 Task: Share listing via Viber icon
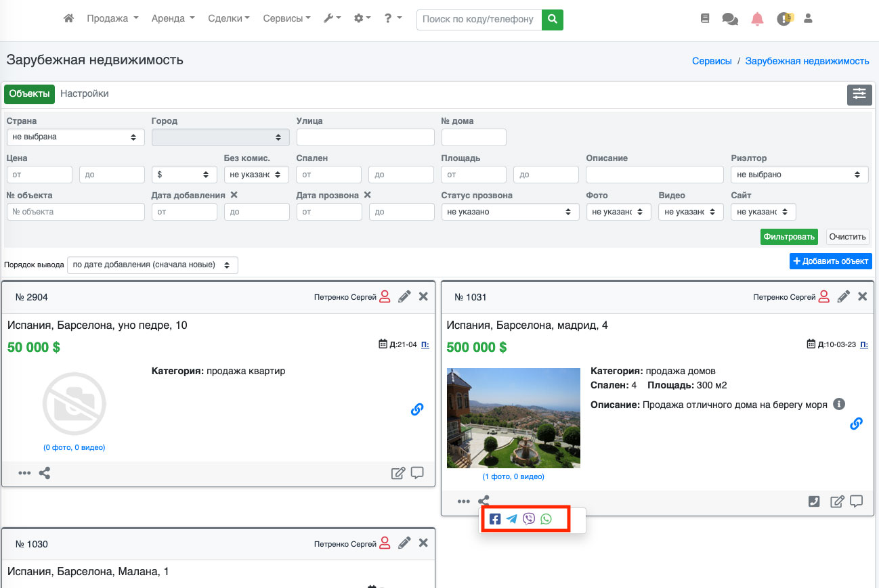[529, 519]
